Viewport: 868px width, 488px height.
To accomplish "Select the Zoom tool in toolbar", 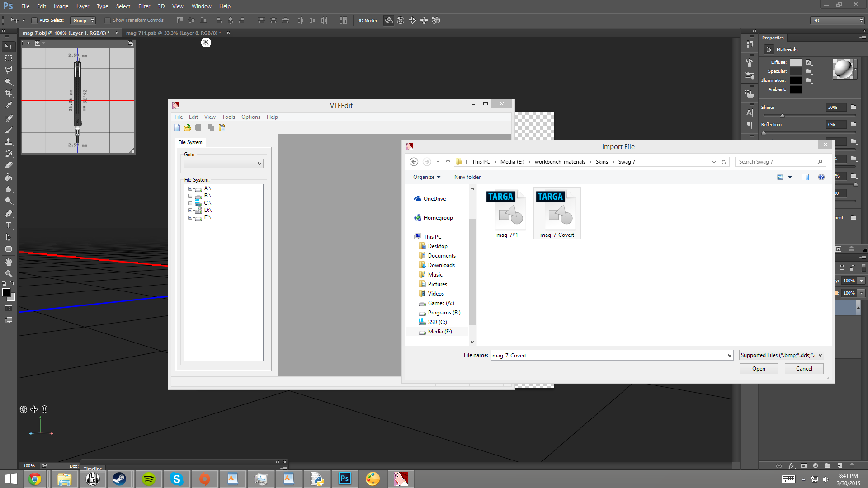I will click(x=9, y=274).
